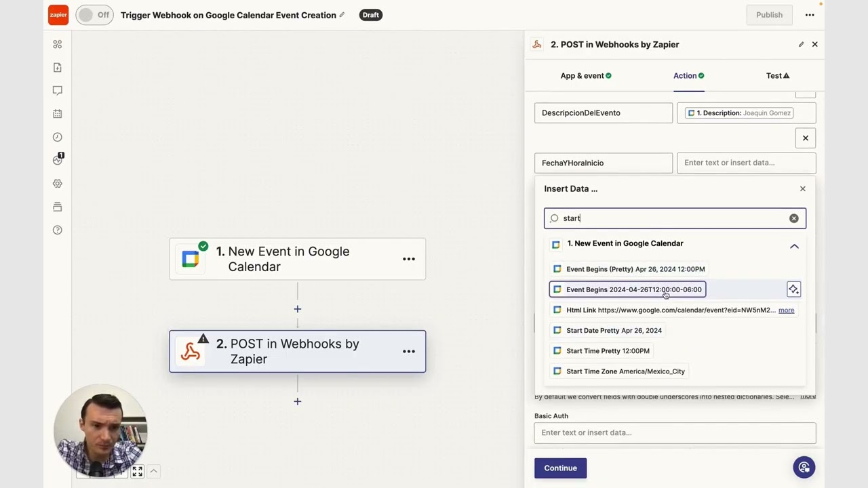Open the three-dot menu of step 1

coord(409,259)
